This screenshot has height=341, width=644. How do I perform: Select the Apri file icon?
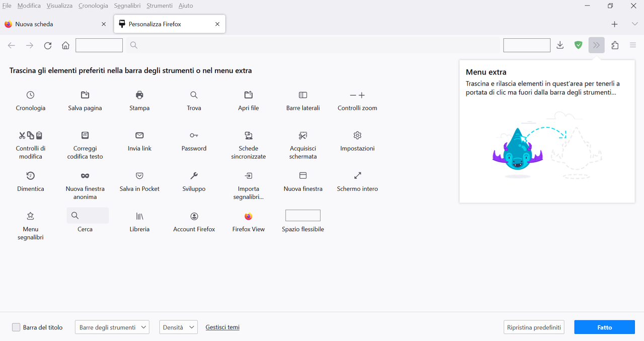click(x=249, y=95)
